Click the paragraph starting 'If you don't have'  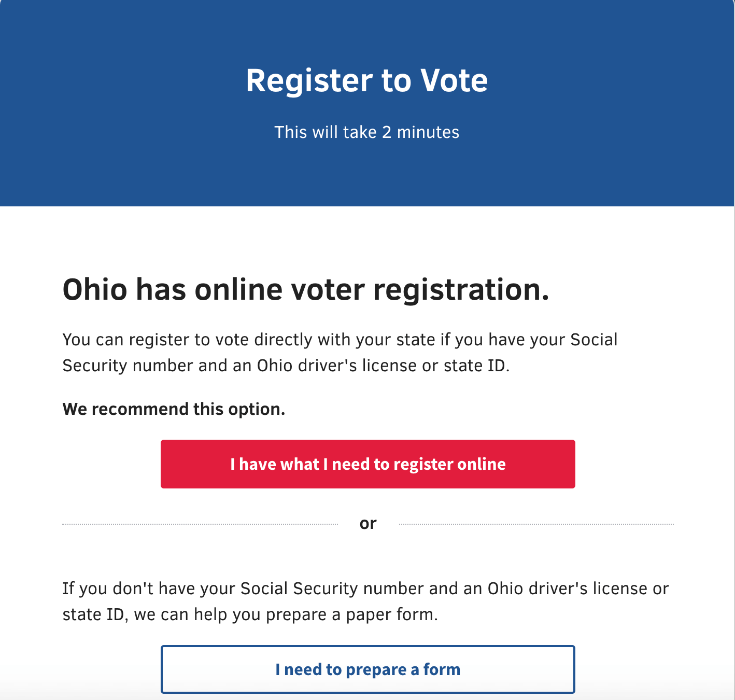365,601
